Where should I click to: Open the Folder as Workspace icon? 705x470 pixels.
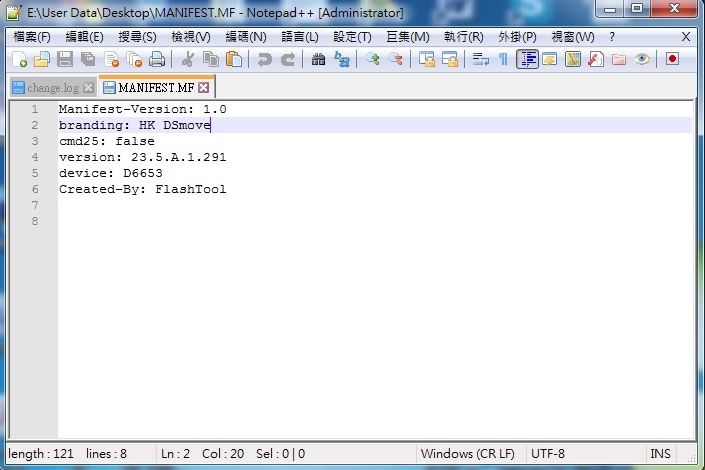tap(619, 59)
